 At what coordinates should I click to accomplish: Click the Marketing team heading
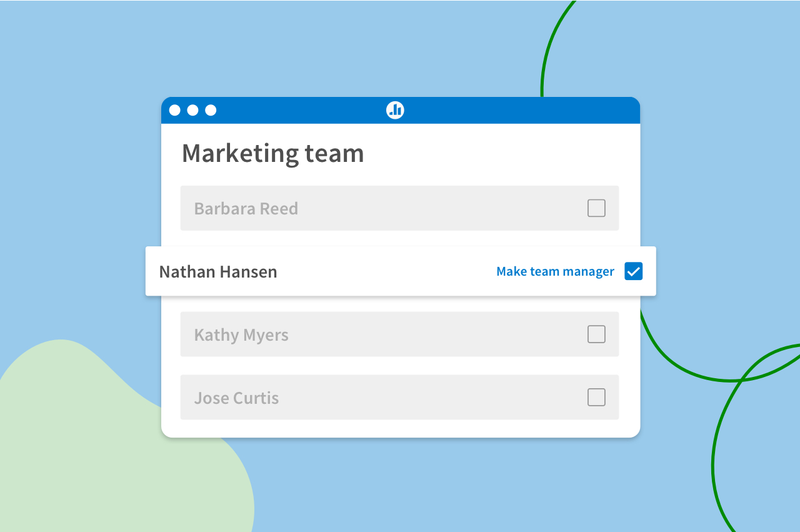tap(273, 153)
